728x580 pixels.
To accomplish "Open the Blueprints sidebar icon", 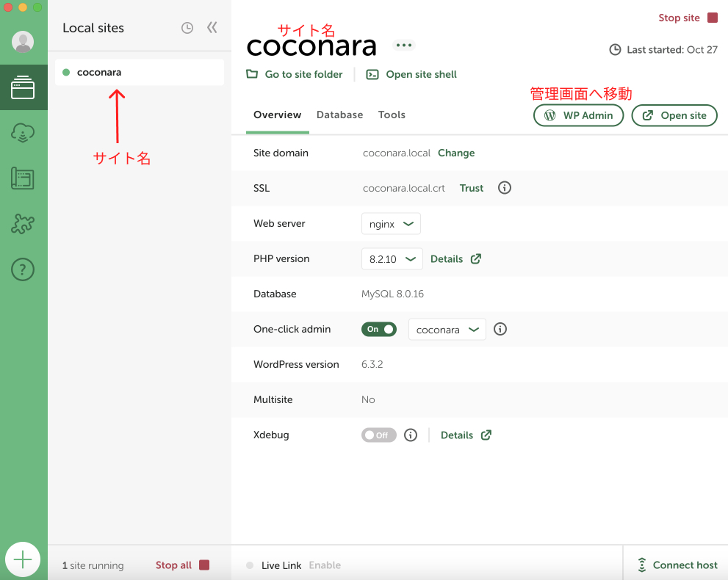I will (23, 178).
